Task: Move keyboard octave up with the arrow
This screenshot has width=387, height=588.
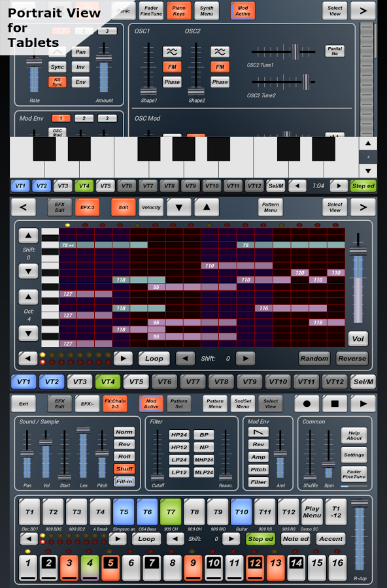Action: pyautogui.click(x=368, y=144)
